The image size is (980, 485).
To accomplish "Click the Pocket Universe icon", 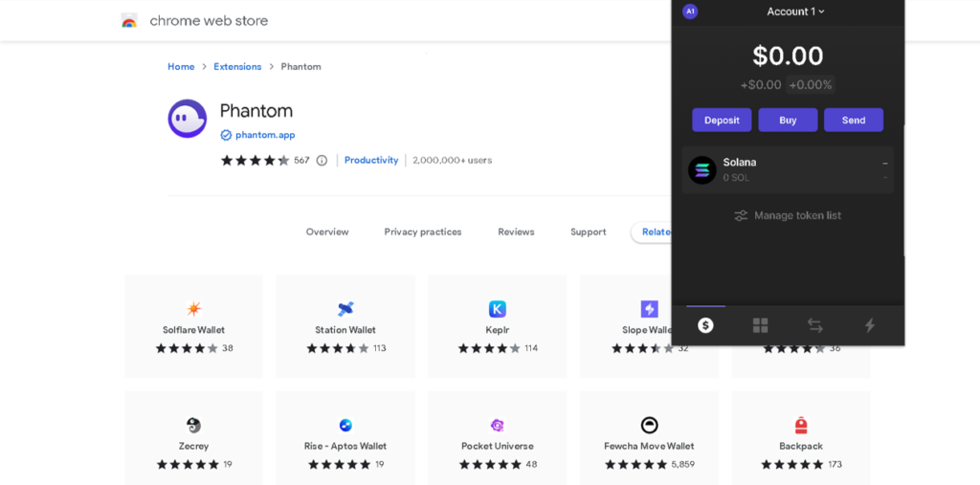I will pos(498,425).
